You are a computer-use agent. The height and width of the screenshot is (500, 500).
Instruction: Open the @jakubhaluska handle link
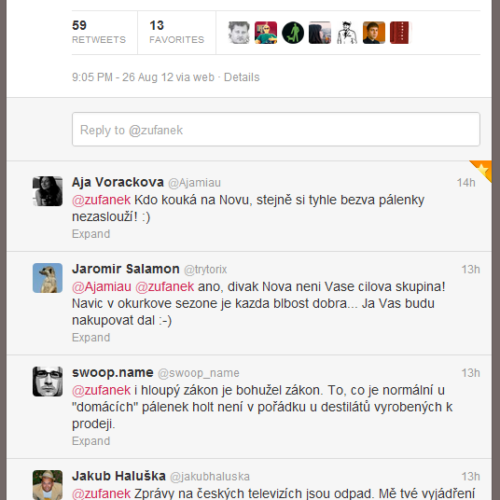tap(210, 477)
